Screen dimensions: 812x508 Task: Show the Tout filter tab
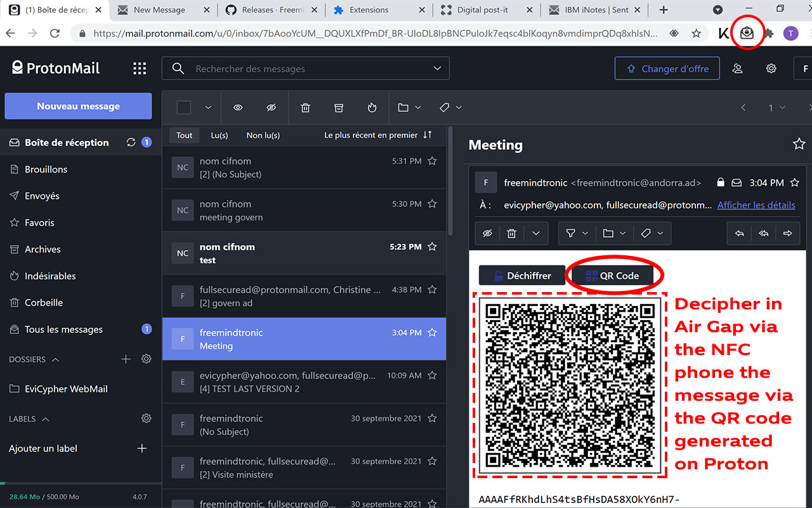click(x=185, y=135)
